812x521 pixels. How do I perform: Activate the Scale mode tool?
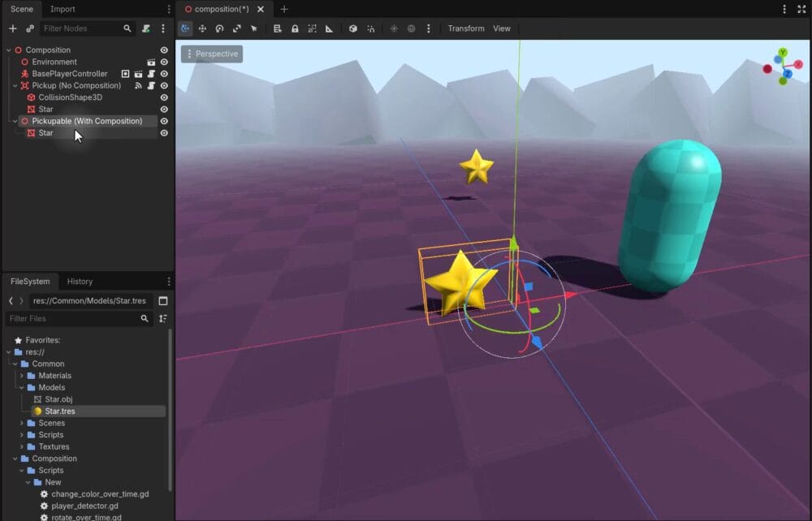point(236,28)
